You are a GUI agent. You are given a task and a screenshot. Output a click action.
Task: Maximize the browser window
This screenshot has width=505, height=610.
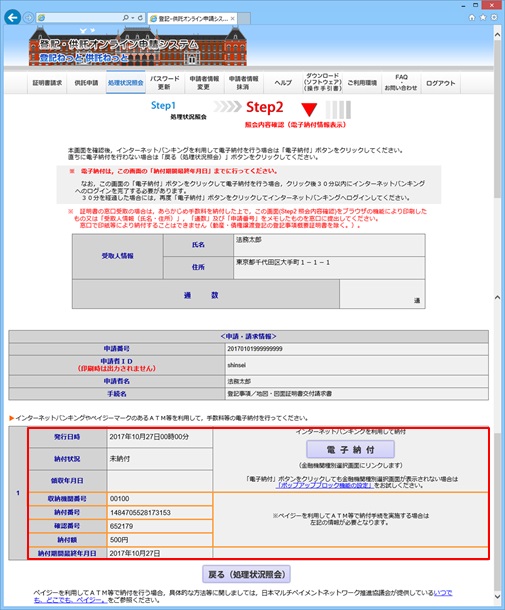click(x=475, y=5)
